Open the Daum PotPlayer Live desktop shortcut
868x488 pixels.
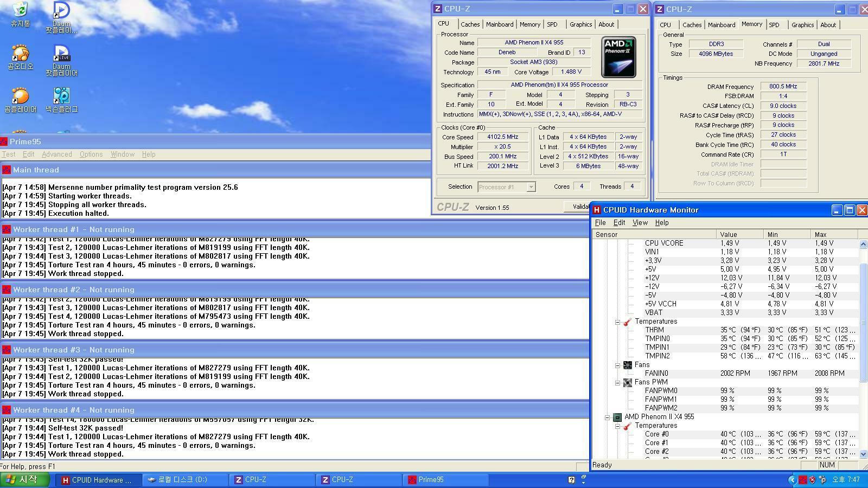pyautogui.click(x=61, y=61)
